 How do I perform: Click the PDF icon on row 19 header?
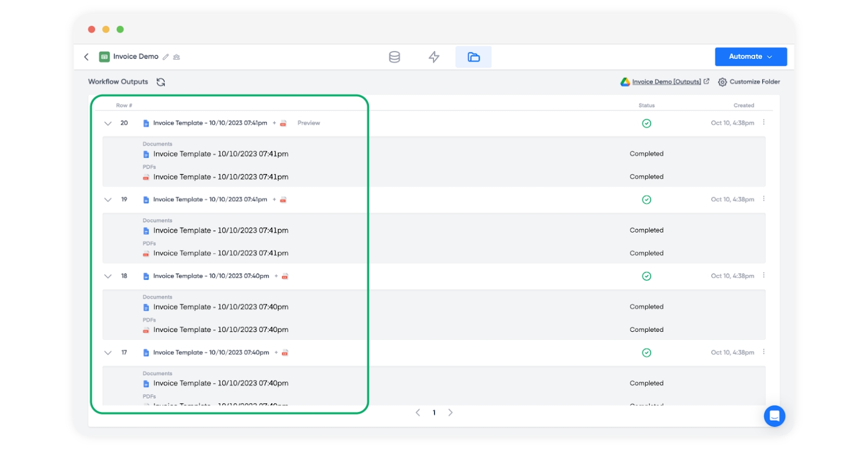[x=283, y=200]
